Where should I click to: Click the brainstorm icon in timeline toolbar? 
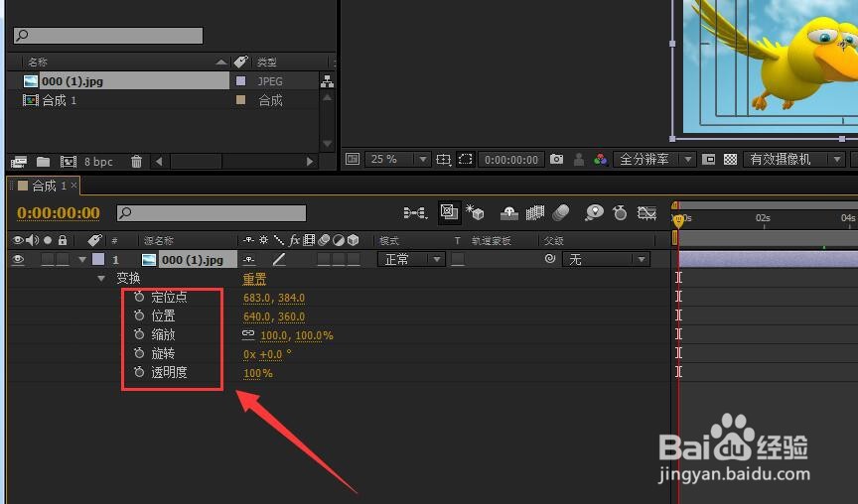[x=594, y=212]
